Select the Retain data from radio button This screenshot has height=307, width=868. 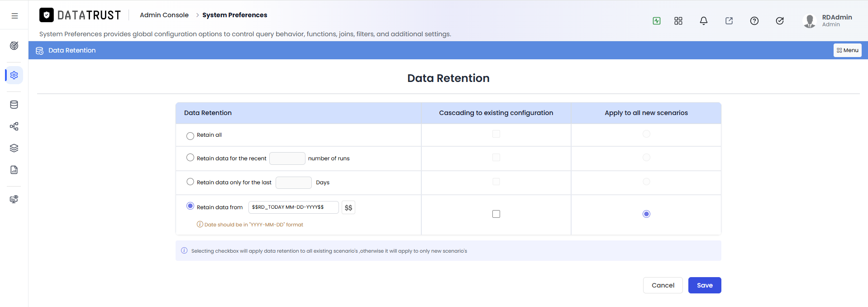click(190, 206)
